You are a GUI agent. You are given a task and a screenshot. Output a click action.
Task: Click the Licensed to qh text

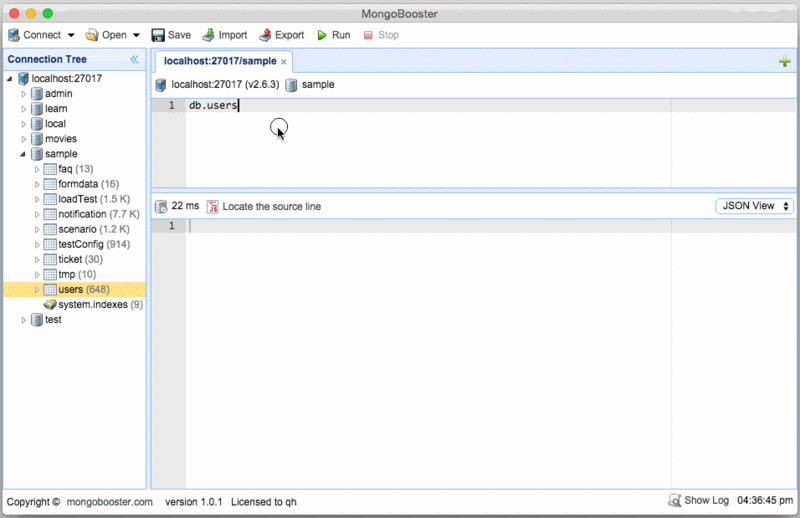(264, 502)
